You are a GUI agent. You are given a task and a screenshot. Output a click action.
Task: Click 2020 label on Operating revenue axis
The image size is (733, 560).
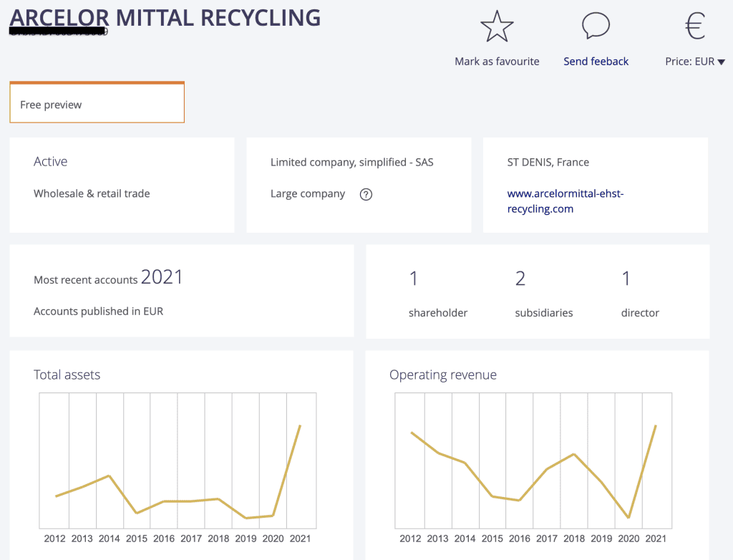tap(628, 539)
